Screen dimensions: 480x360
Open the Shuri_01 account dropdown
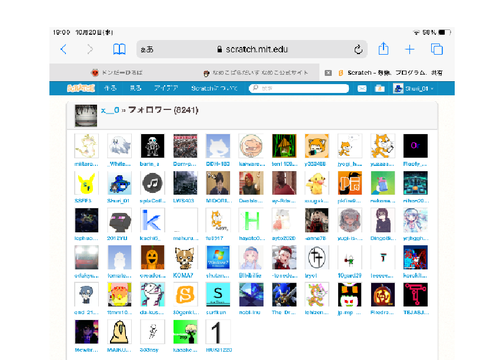(413, 89)
